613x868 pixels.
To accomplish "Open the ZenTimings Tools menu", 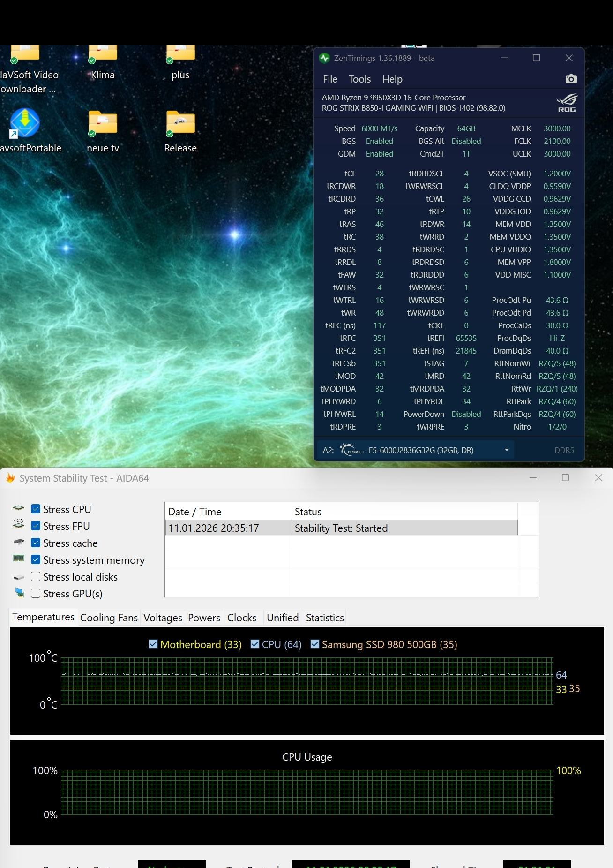I will (x=359, y=79).
